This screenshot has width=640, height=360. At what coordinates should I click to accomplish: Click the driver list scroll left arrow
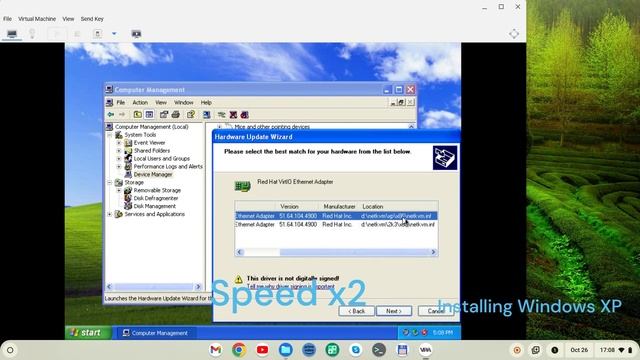(x=240, y=252)
